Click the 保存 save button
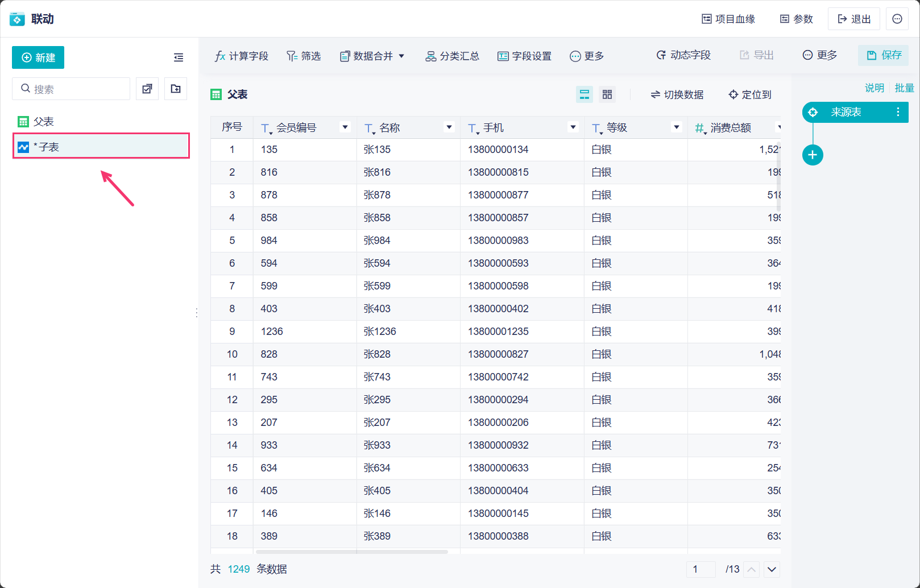Image resolution: width=920 pixels, height=588 pixels. click(884, 55)
